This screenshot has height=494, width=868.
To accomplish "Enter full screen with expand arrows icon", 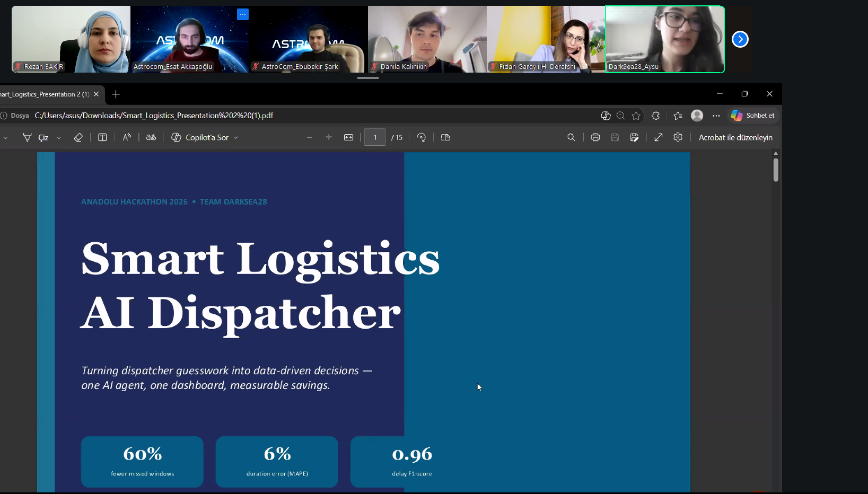I will coord(659,137).
